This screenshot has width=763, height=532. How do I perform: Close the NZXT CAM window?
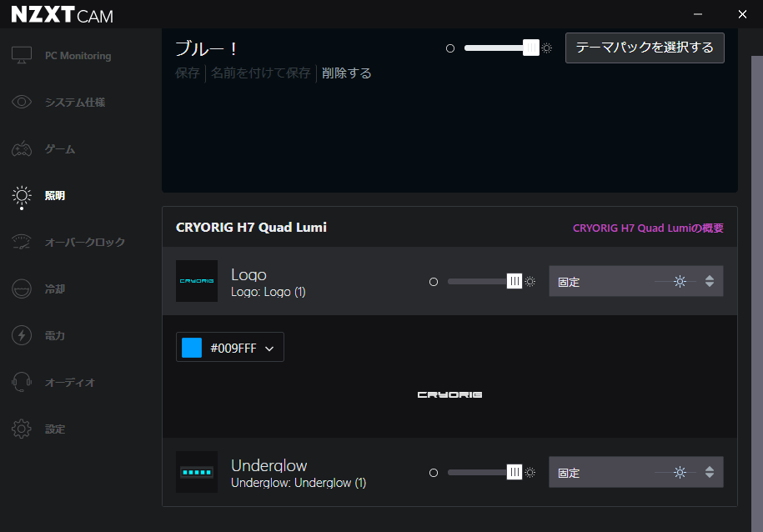click(742, 14)
